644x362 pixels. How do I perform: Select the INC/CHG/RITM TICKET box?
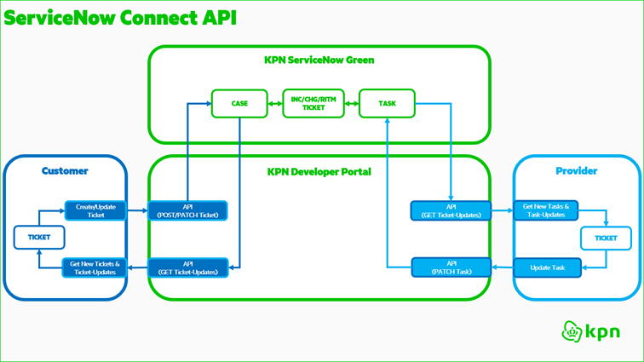pyautogui.click(x=313, y=104)
